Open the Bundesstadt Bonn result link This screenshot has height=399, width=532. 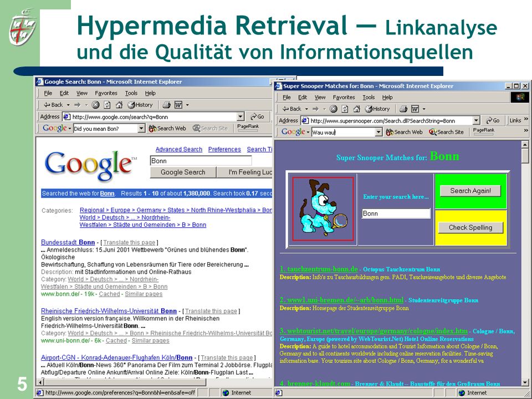tap(68, 242)
